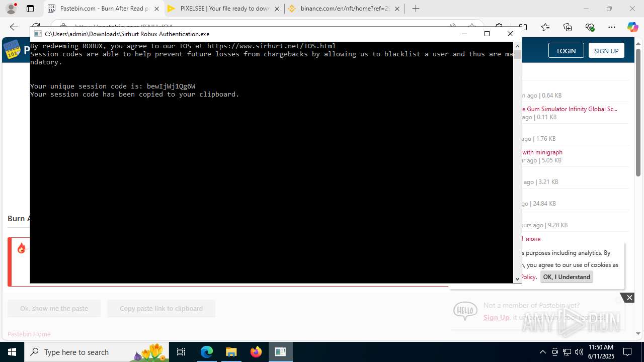Click the Pastebin LOGIN button
Screen dimensions: 644x362
point(566,50)
